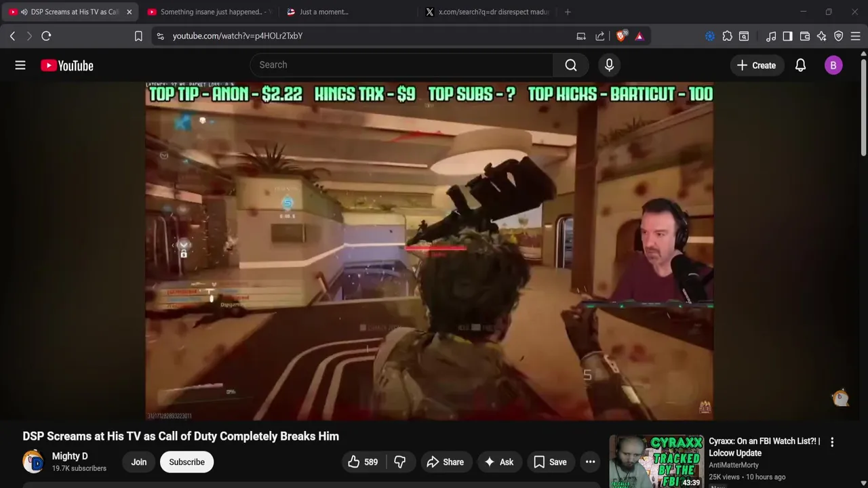868x488 pixels.
Task: Open the Leo AI sparkle icon
Action: [822, 36]
